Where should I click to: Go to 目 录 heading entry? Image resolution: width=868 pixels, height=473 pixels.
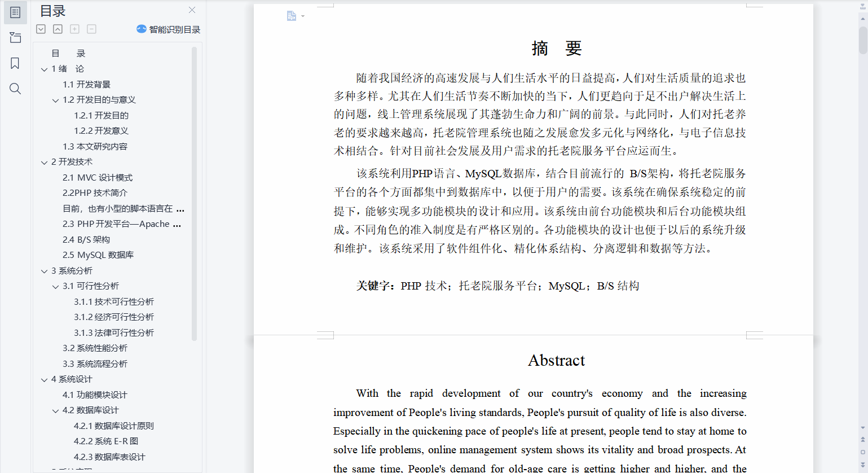tap(68, 54)
